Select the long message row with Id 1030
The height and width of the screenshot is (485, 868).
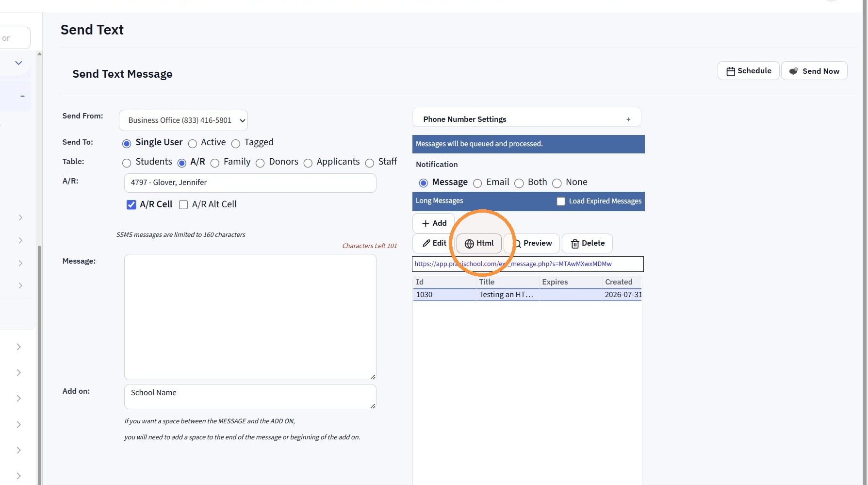pos(527,295)
